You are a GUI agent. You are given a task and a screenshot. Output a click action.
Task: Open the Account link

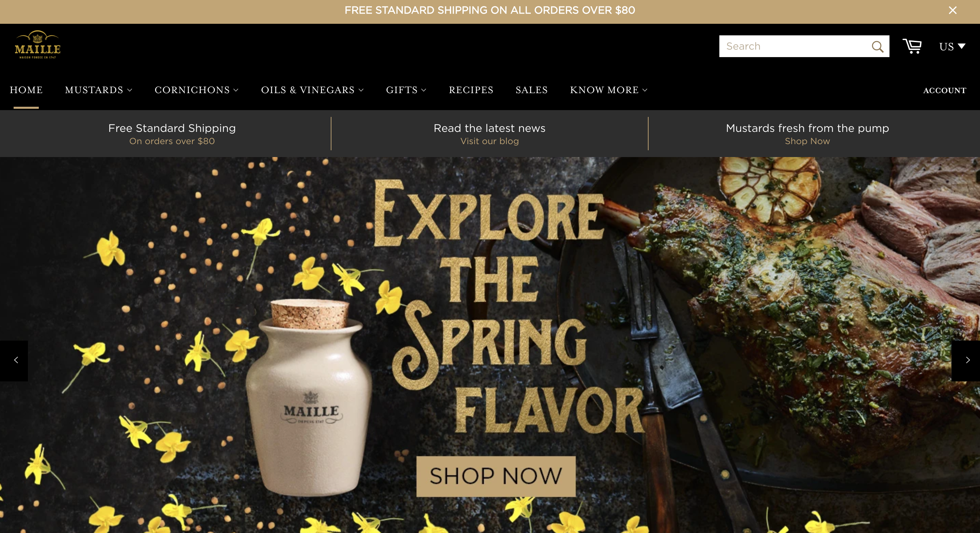click(945, 90)
